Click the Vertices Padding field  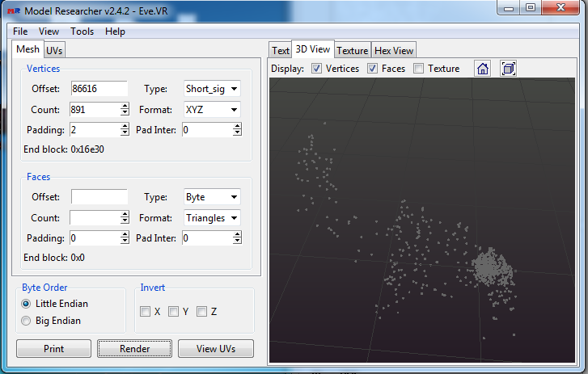(95, 130)
